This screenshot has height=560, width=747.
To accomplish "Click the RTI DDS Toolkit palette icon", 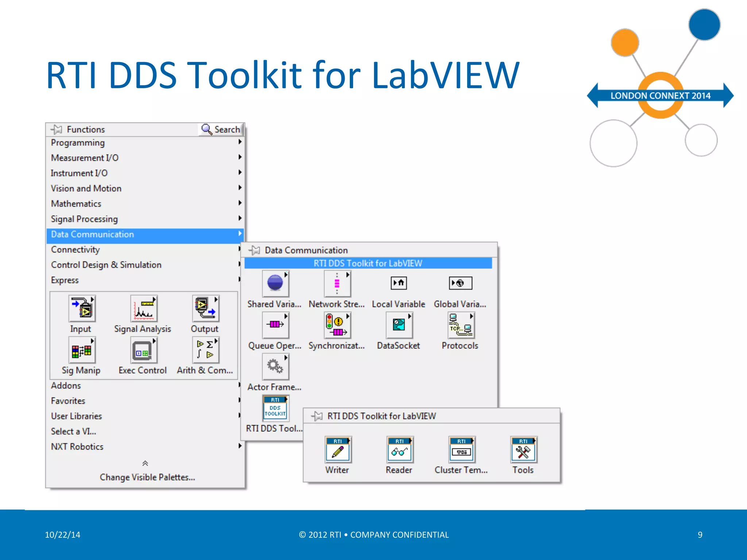I will point(276,408).
